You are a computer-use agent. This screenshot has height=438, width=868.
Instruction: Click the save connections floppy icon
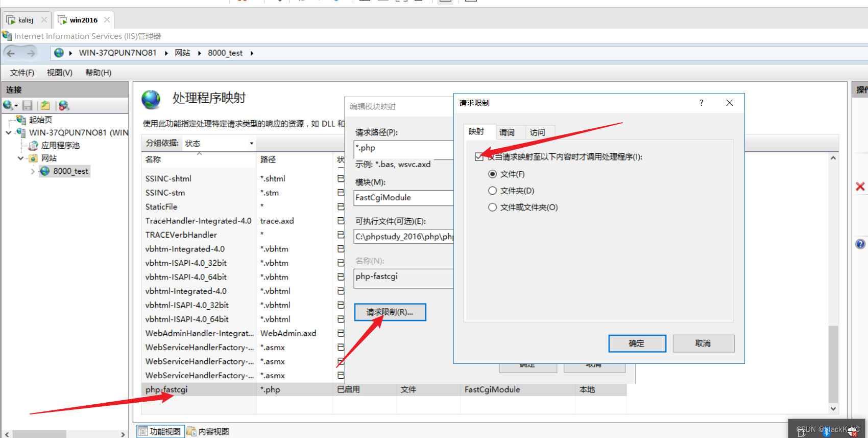pyautogui.click(x=28, y=105)
